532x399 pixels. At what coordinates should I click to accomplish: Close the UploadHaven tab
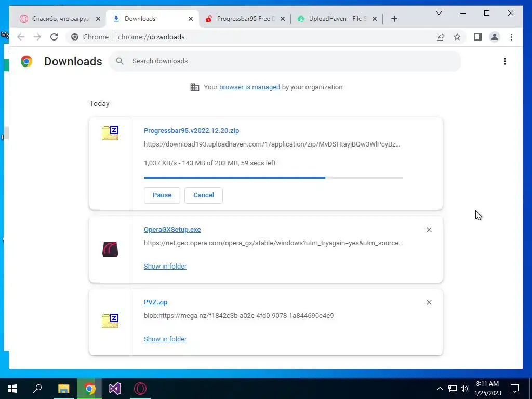coord(374,19)
